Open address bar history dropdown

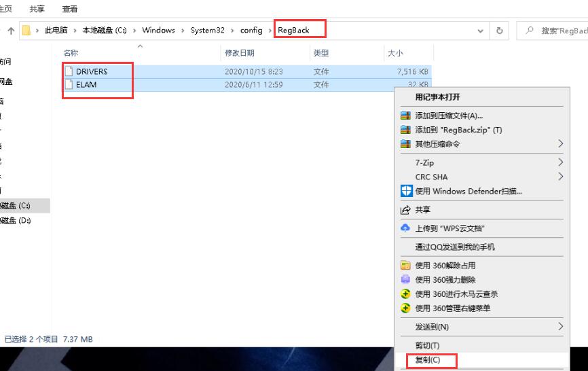(480, 31)
